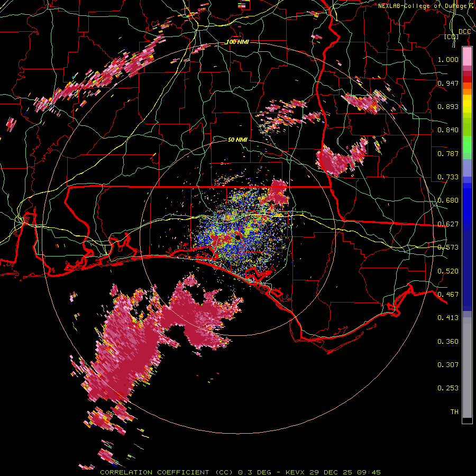Select the 0.840 scale value

click(x=448, y=130)
